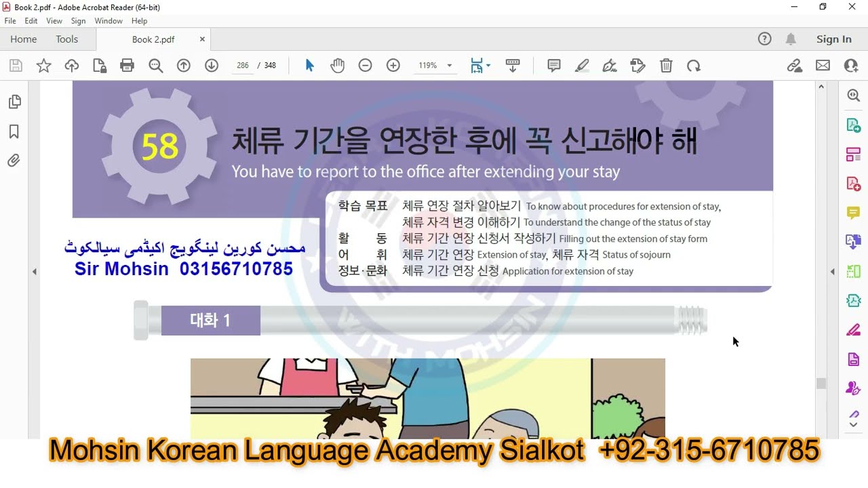Image resolution: width=868 pixels, height=488 pixels.
Task: Switch to the Tools tab
Action: (x=66, y=39)
